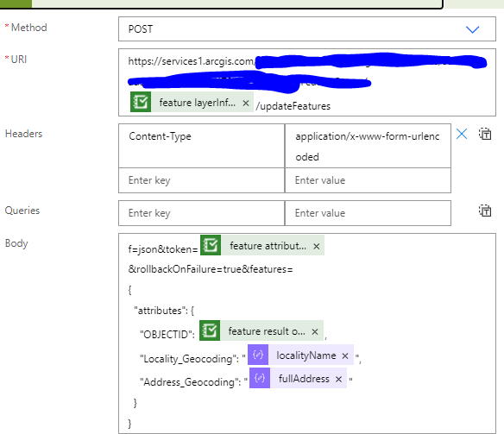This screenshot has width=504, height=434.
Task: Remove the fullAddress variable token
Action: 338,380
